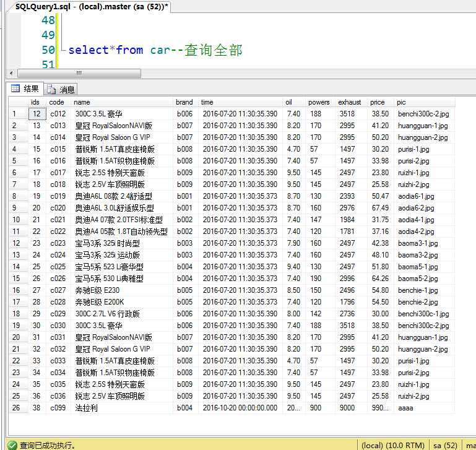476x450 pixels.
Task: Click the messages icon on the 消息 tab
Action: 51,89
